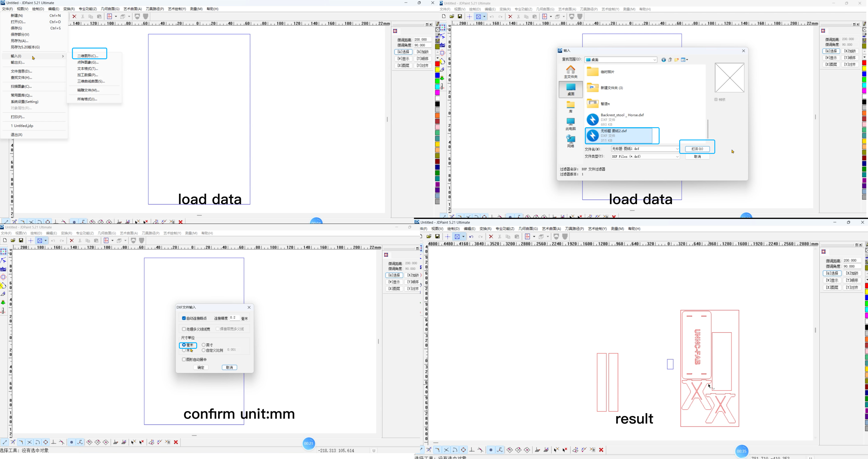Click the 连接精度 input field showing 0.2

(x=235, y=318)
